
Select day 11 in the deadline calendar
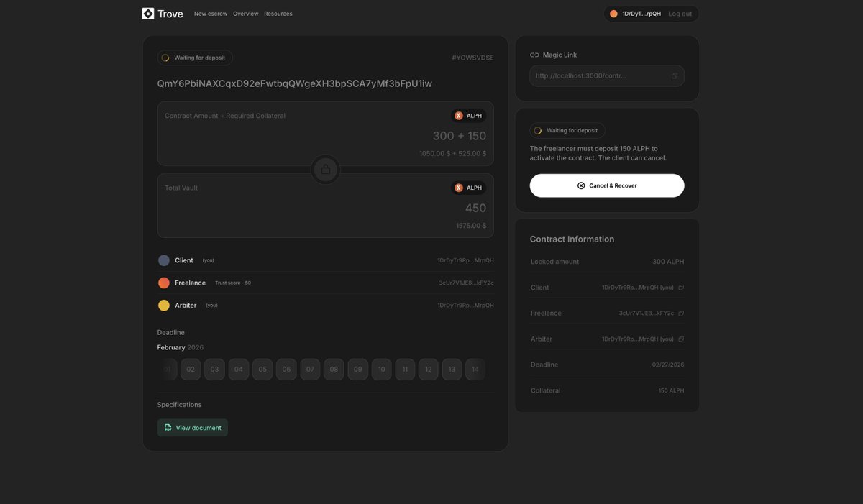point(405,370)
